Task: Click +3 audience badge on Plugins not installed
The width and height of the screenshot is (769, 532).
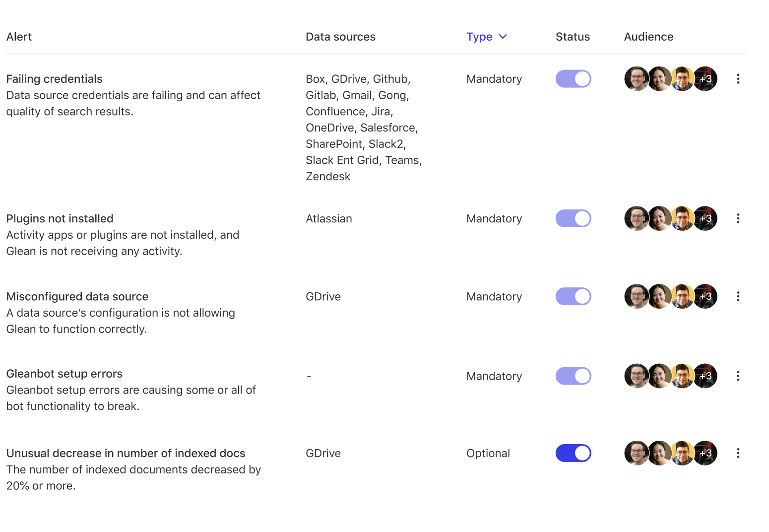Action: click(x=705, y=218)
